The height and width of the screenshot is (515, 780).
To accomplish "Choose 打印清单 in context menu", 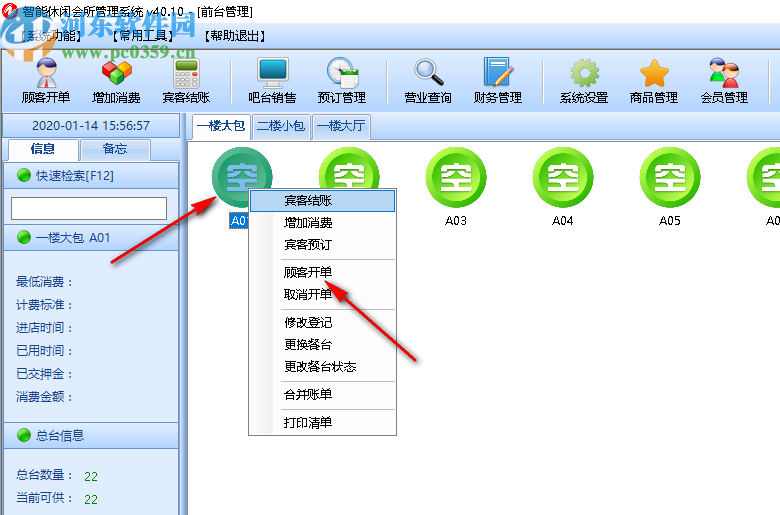I will pos(322,422).
